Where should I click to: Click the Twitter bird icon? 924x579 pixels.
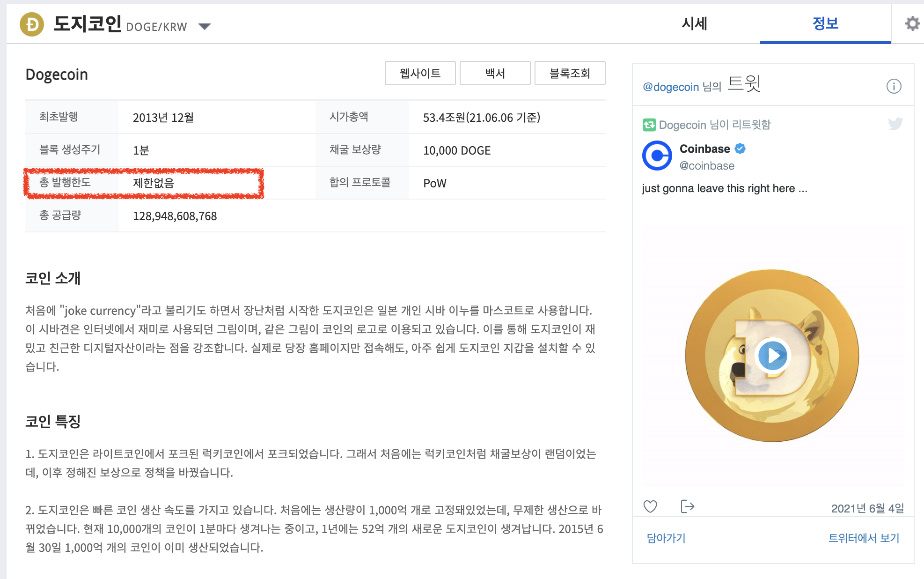(x=895, y=124)
